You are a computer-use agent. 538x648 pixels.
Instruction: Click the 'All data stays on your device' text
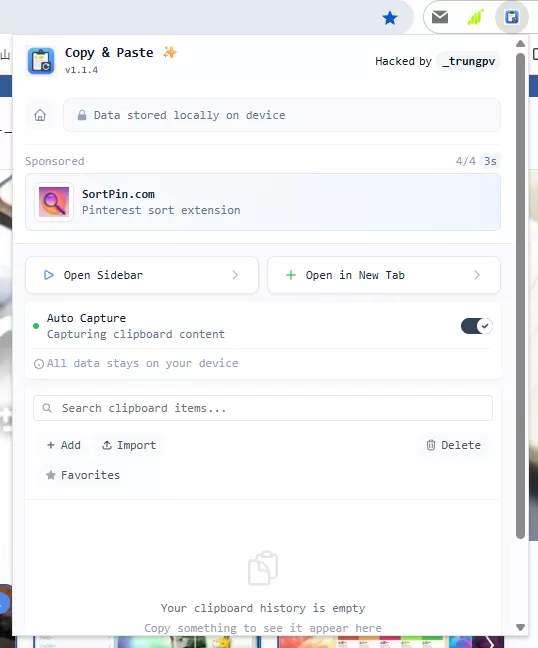tap(142, 363)
